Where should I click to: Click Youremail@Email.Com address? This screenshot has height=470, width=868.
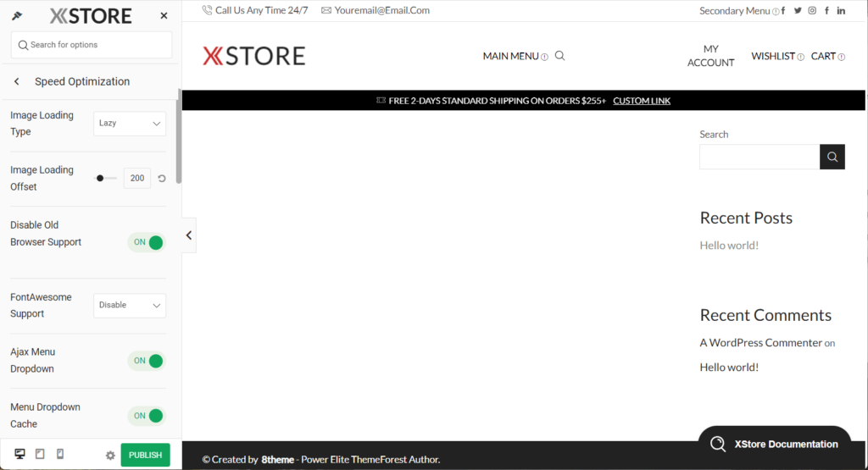(x=382, y=10)
